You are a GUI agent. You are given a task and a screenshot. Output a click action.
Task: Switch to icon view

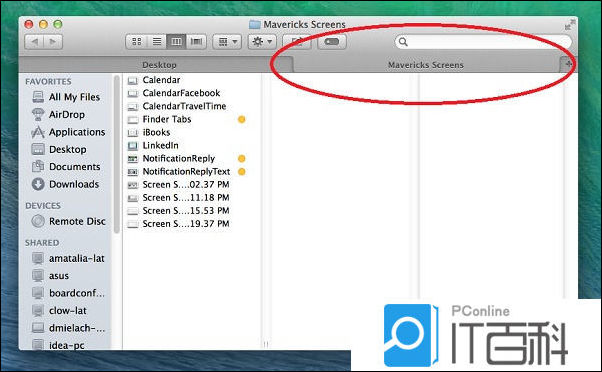click(137, 41)
